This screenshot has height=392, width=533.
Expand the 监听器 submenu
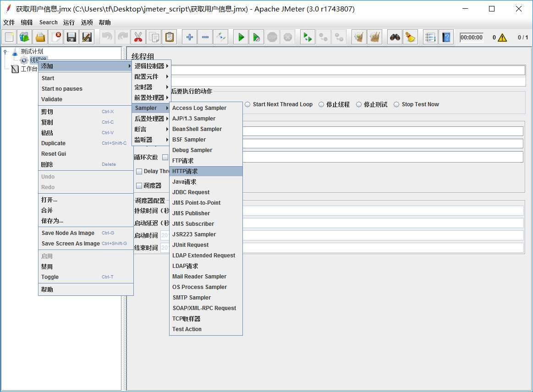[151, 140]
